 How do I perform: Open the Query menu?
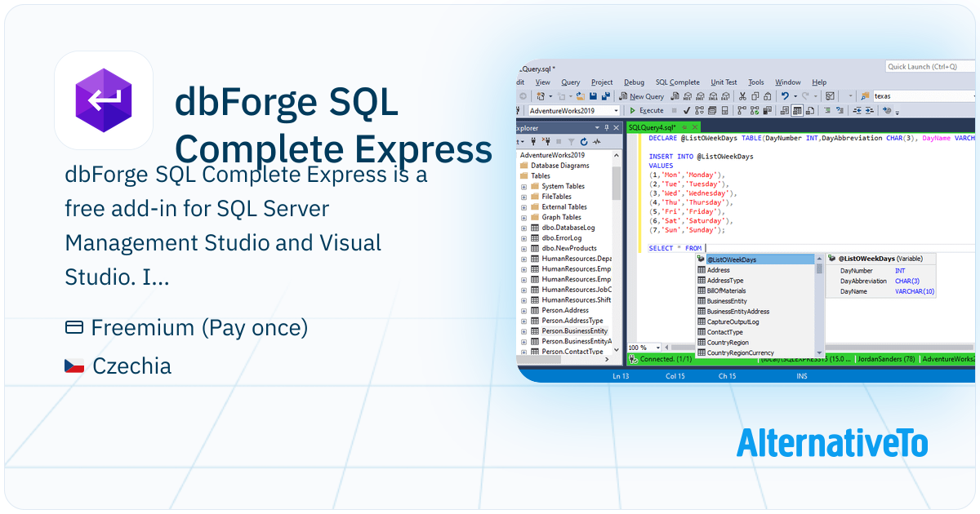point(570,82)
